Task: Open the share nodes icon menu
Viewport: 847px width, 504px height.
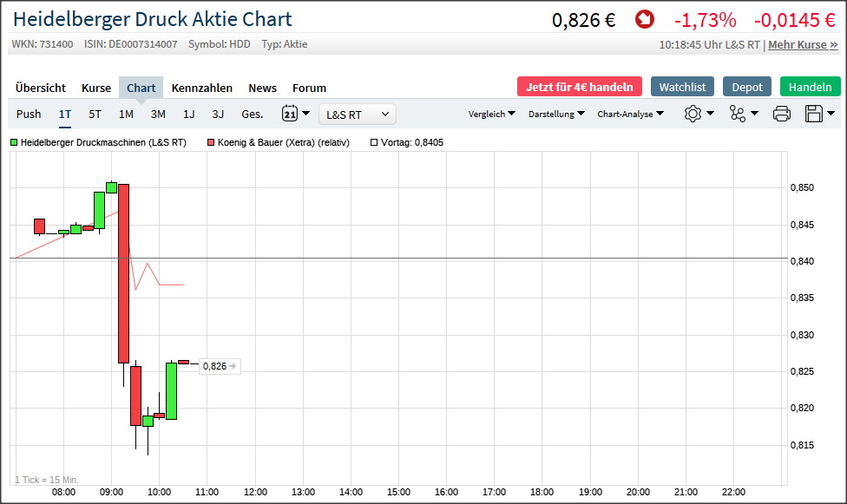Action: (738, 114)
